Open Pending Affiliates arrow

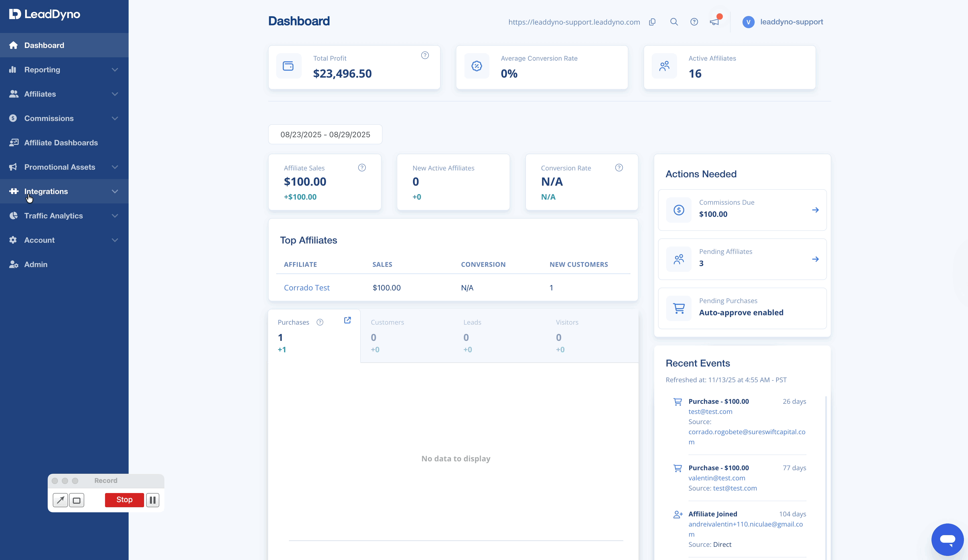816,259
